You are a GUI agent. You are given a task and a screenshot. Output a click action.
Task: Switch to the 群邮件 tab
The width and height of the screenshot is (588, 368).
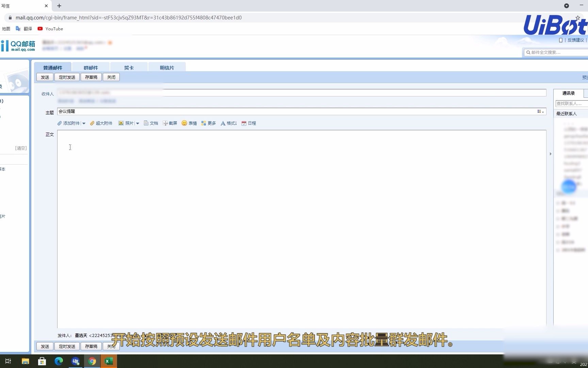click(x=91, y=67)
